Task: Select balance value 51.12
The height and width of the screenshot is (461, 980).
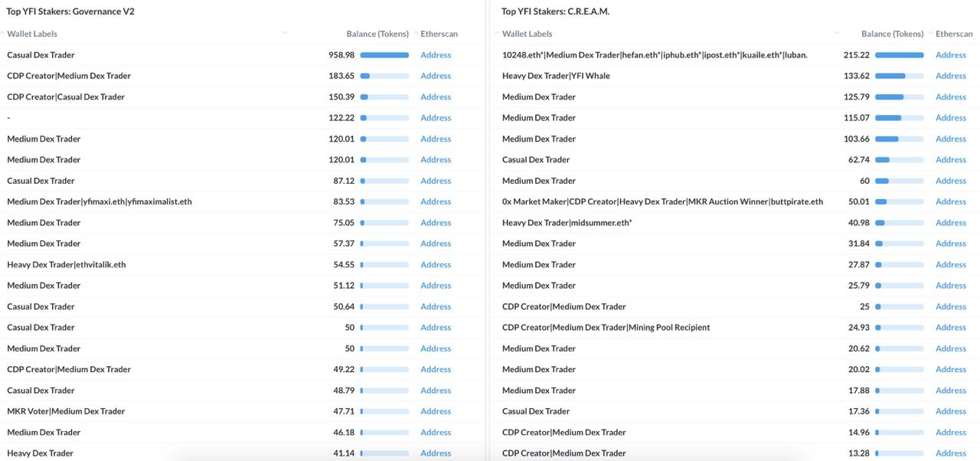Action: coord(344,286)
